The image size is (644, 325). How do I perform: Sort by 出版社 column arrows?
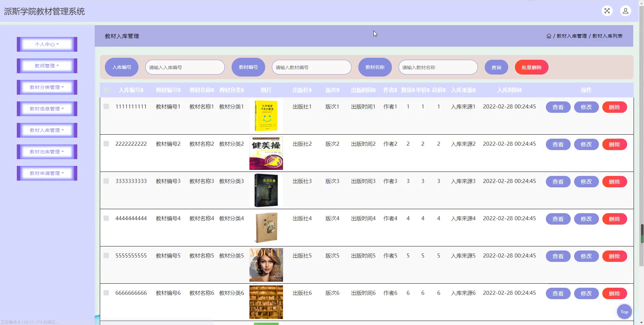[x=310, y=90]
